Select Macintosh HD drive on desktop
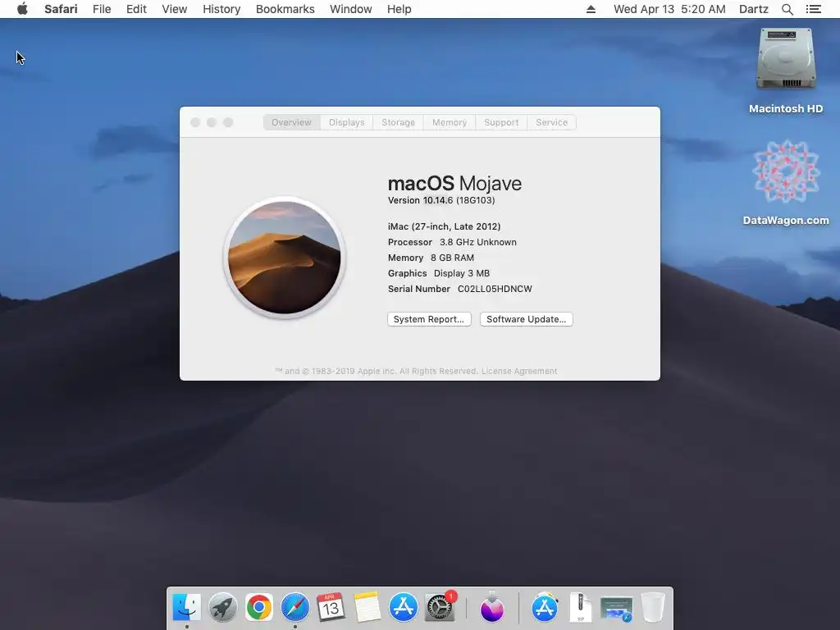 786,71
